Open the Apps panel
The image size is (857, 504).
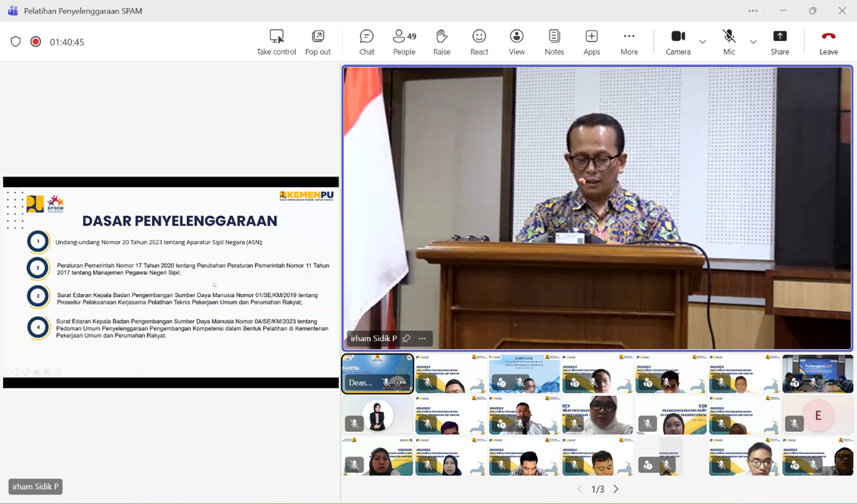coord(591,41)
